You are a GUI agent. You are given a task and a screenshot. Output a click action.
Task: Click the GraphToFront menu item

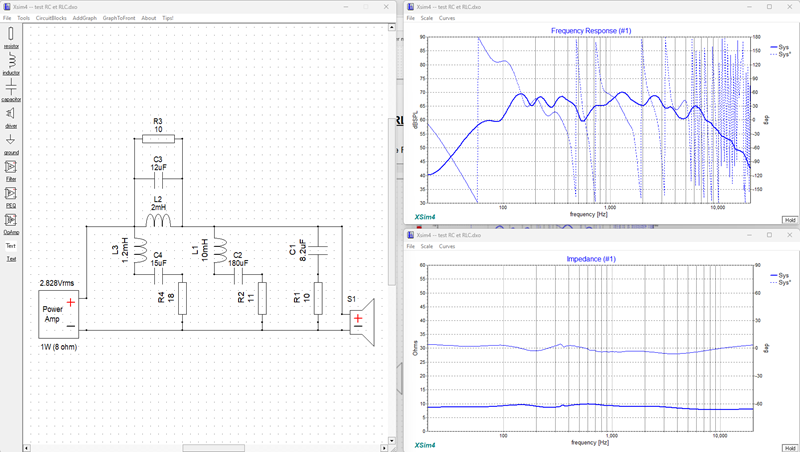119,18
